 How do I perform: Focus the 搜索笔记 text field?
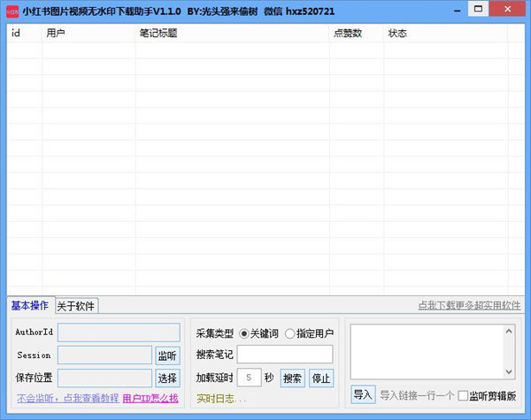pyautogui.click(x=285, y=355)
